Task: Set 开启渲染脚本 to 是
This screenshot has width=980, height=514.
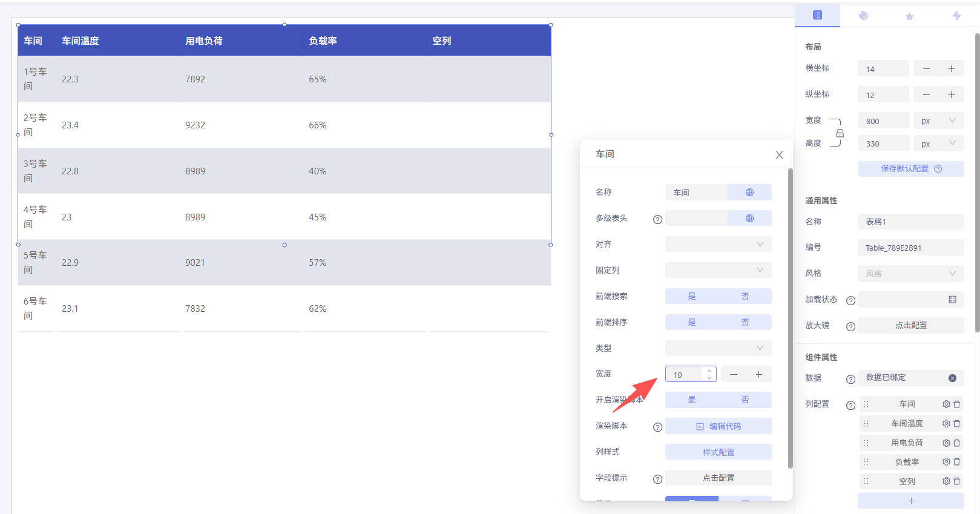Action: [691, 400]
